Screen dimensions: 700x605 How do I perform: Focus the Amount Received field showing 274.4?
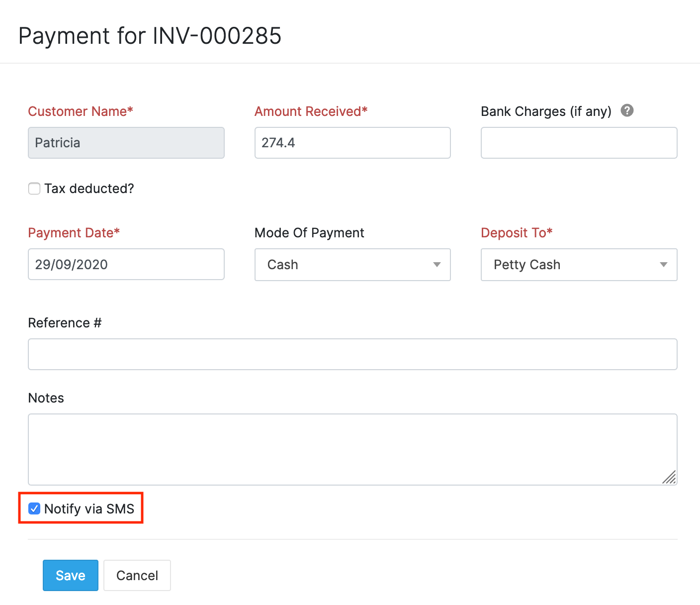click(352, 143)
